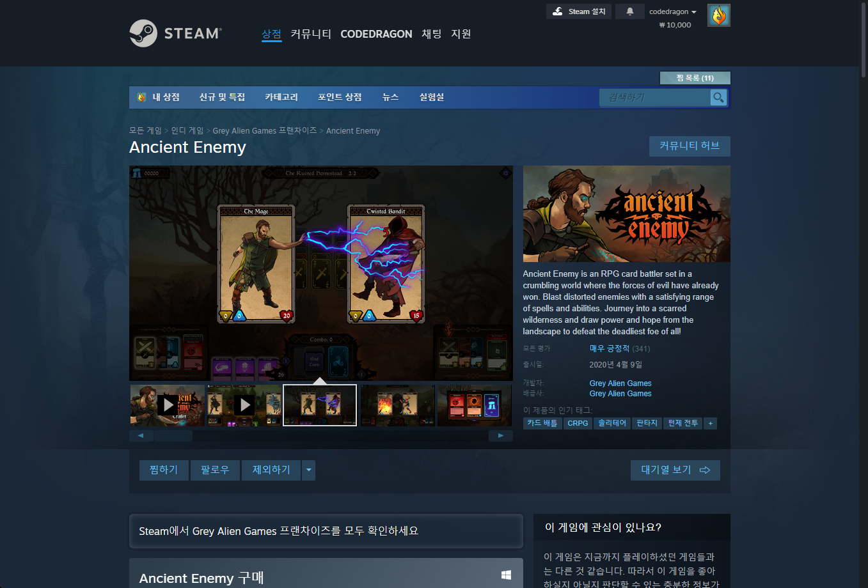Select the red cards screenshot thumbnail
The image size is (868, 588).
[474, 405]
